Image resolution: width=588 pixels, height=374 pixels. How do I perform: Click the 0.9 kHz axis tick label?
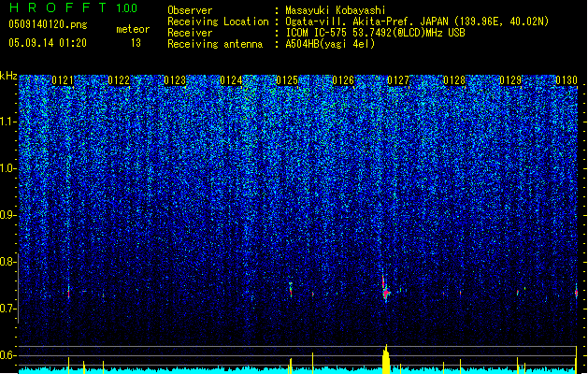[x=8, y=215]
